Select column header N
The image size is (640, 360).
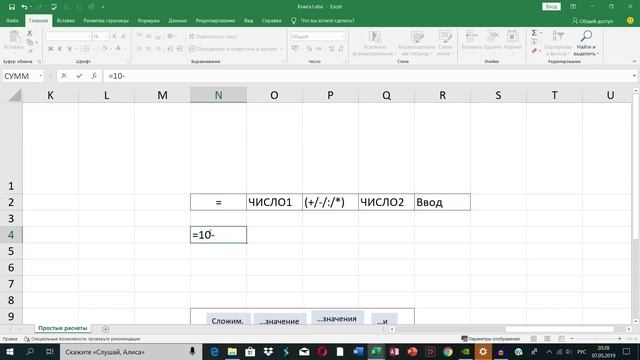[218, 95]
